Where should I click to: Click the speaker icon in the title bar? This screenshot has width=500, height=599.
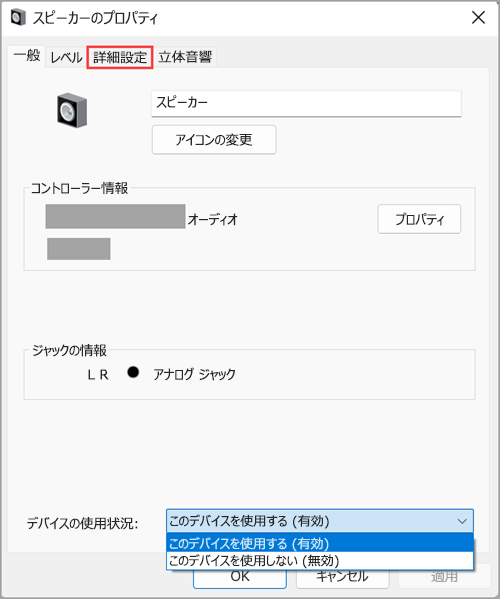point(18,17)
